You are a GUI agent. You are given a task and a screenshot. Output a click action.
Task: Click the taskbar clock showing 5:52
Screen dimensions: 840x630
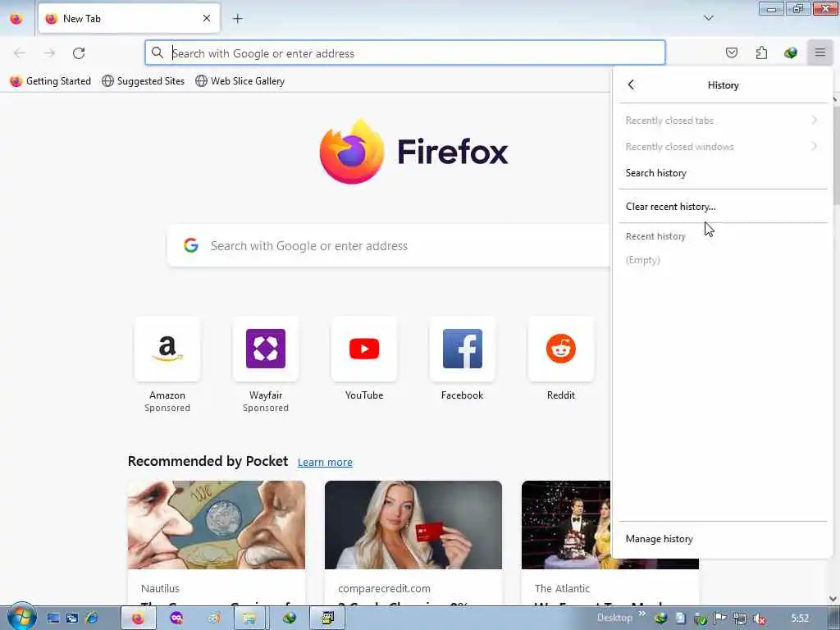tap(800, 619)
